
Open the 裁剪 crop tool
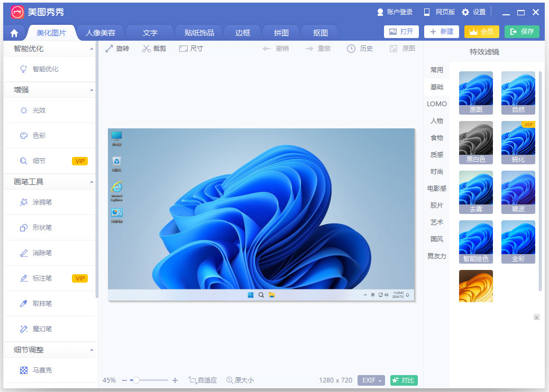point(154,48)
